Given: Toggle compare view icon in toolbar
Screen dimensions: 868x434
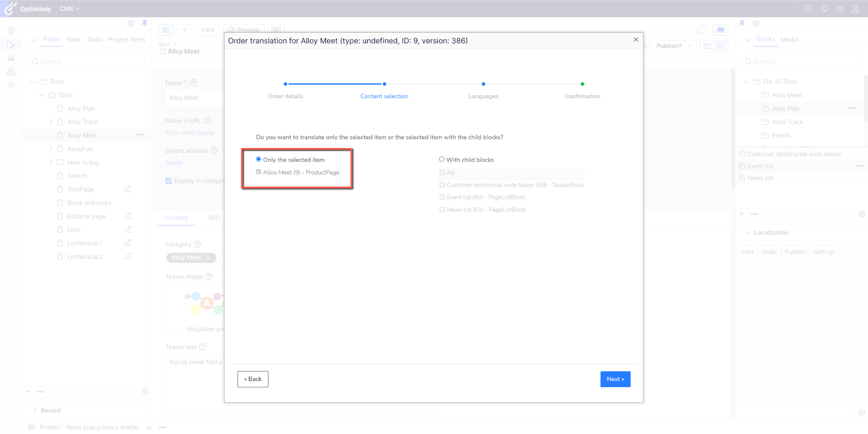Looking at the screenshot, I should point(276,30).
